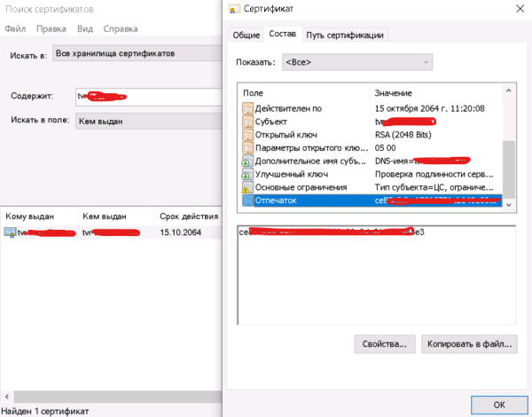Click the 05 00 parameter value
Screen dimensions: 532x417
click(x=385, y=148)
